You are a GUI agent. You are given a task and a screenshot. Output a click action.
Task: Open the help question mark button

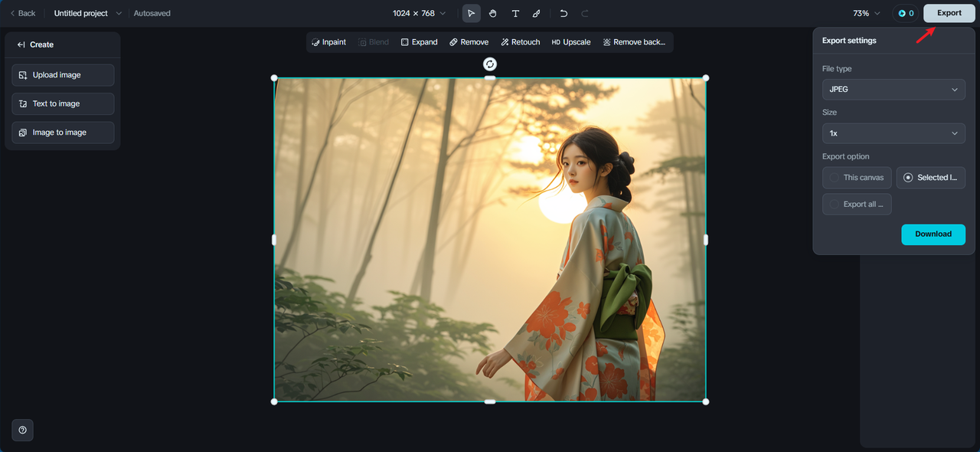point(22,430)
